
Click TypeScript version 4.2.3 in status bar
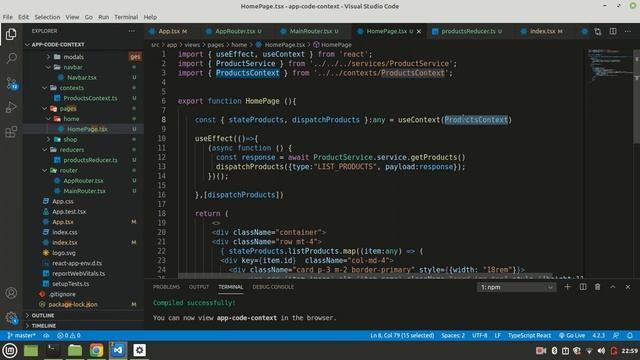point(598,336)
